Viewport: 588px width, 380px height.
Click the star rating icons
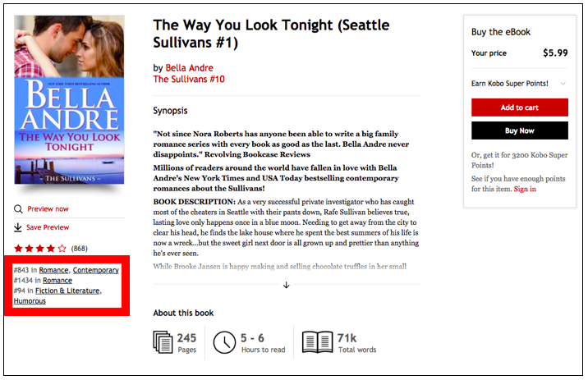(x=40, y=248)
